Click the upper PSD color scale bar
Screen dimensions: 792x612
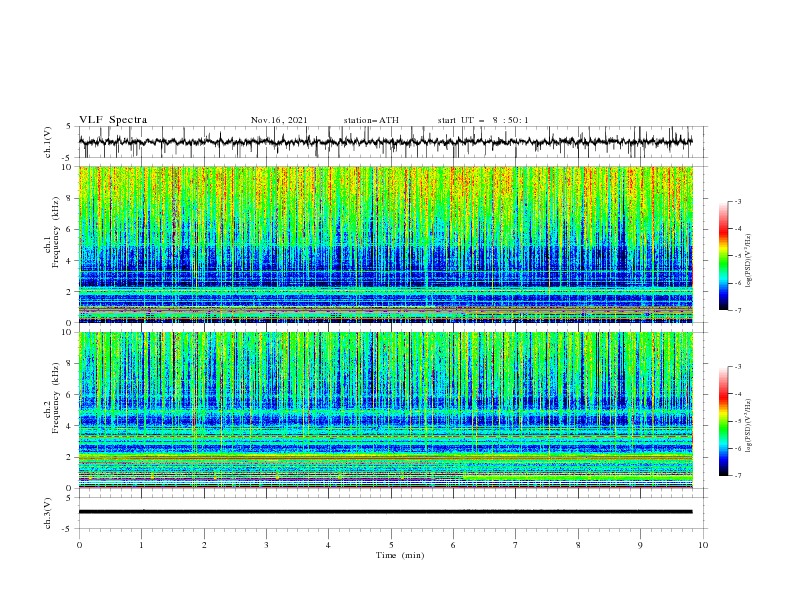click(x=723, y=256)
